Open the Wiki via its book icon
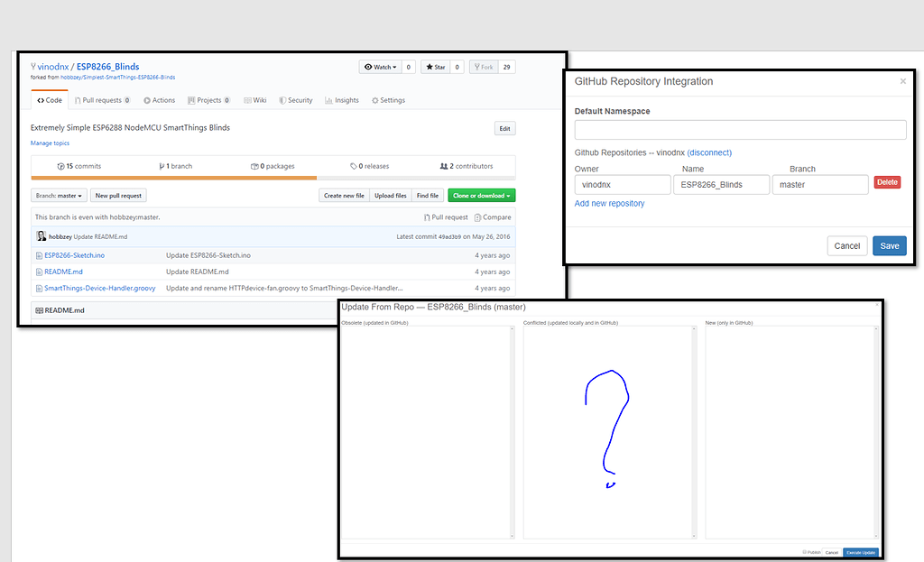 click(x=246, y=100)
